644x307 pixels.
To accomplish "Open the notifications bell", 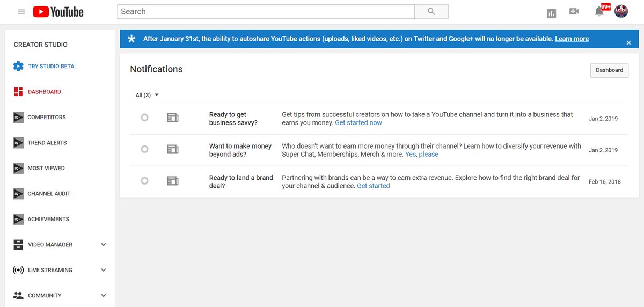I will pyautogui.click(x=599, y=12).
